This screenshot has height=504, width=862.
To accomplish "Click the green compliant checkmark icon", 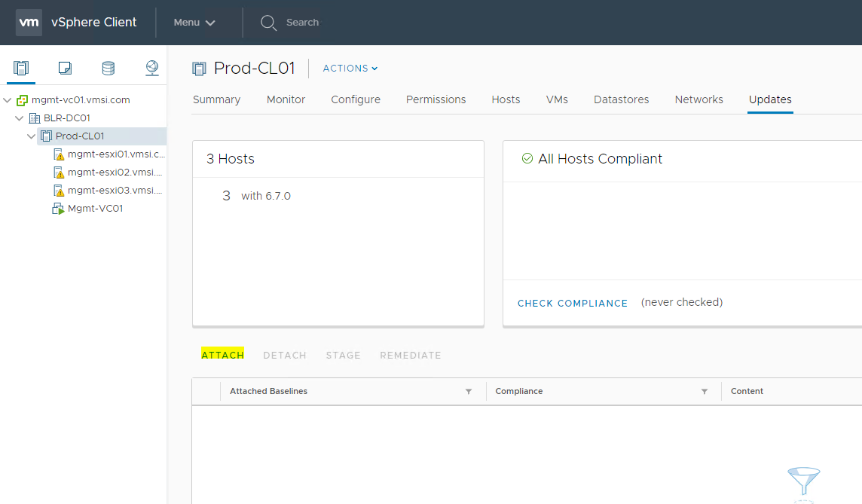I will pos(527,159).
